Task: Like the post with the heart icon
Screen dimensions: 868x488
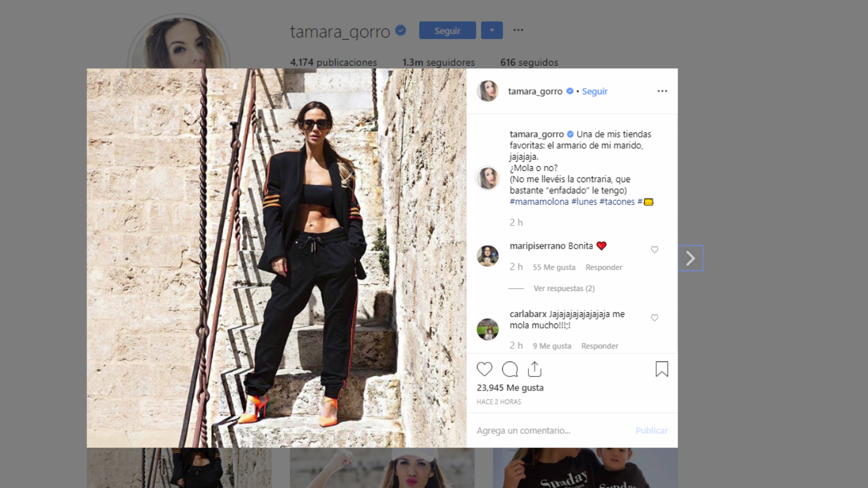Action: pyautogui.click(x=484, y=369)
